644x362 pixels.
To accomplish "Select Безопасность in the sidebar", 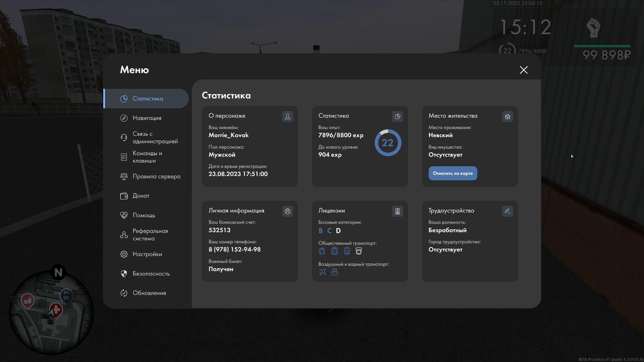I will pyautogui.click(x=151, y=274).
